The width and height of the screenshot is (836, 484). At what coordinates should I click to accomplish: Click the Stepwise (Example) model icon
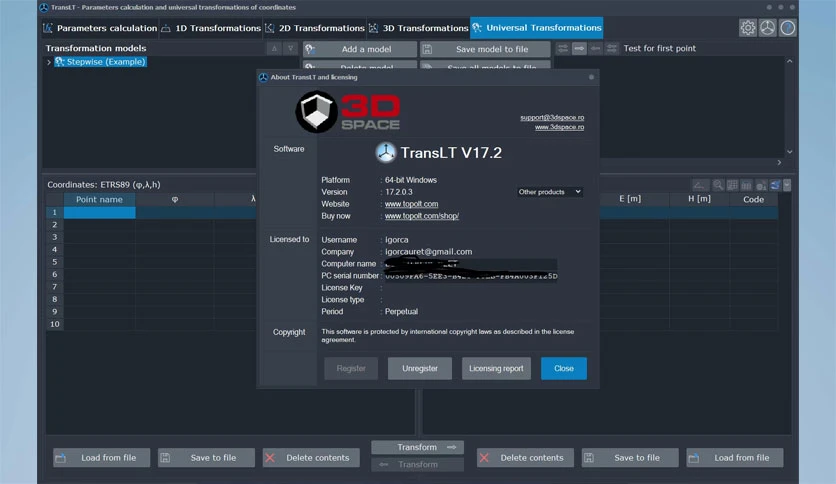[x=60, y=62]
